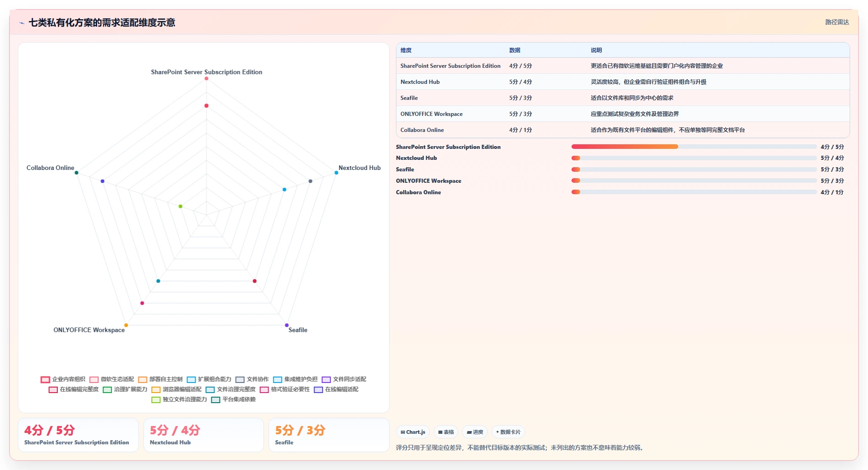Image resolution: width=868 pixels, height=470 pixels.
Task: Click the Chart.js tag icon
Action: click(403, 432)
